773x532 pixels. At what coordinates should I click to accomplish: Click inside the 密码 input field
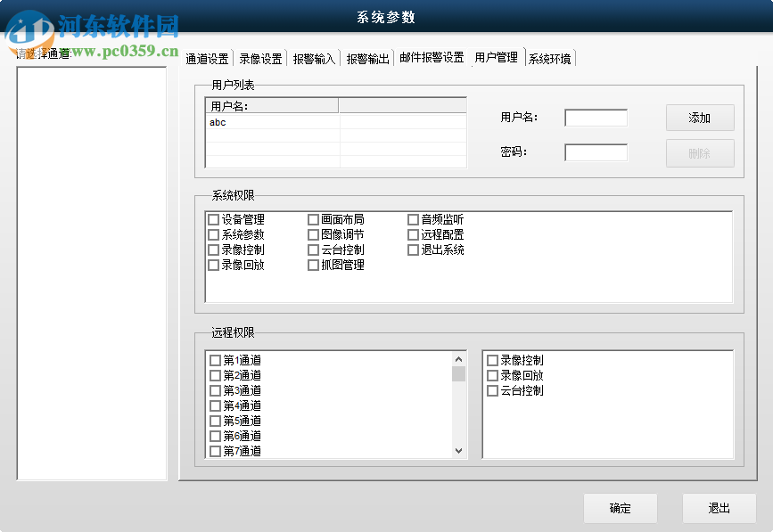(x=596, y=152)
